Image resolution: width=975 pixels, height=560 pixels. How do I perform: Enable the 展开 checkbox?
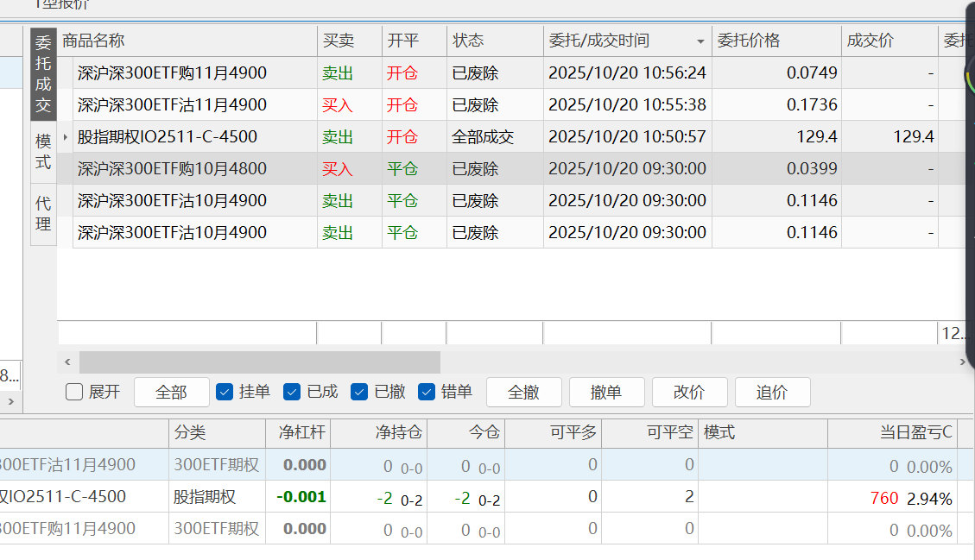click(x=75, y=393)
